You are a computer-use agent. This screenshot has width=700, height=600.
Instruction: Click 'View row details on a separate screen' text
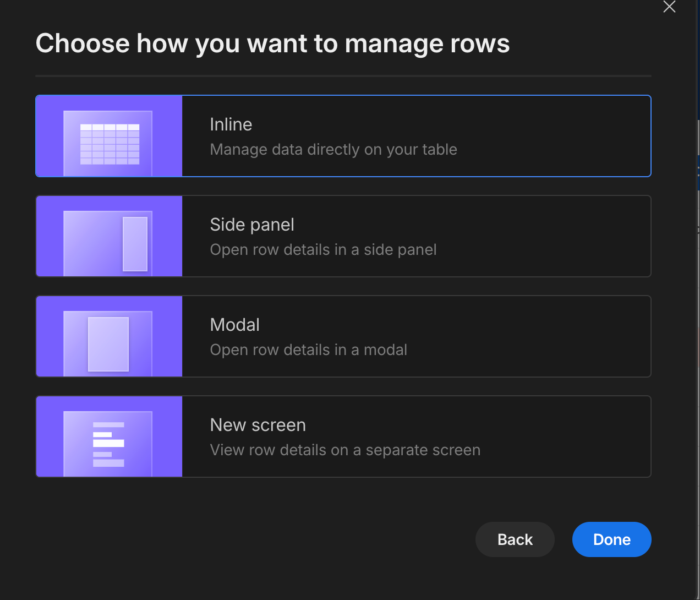point(345,450)
